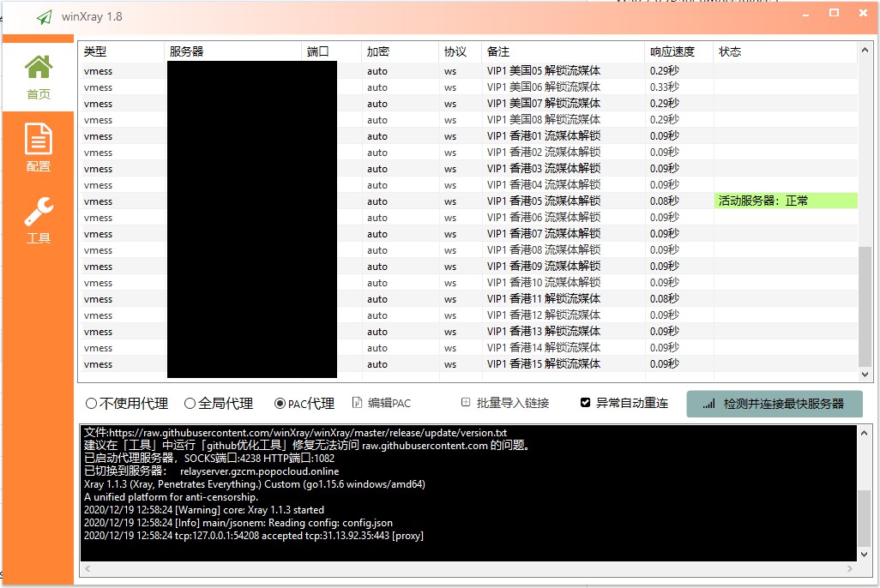The width and height of the screenshot is (880, 588).
Task: Click the log line 'Xray 1.1.3 started'
Action: [204, 510]
